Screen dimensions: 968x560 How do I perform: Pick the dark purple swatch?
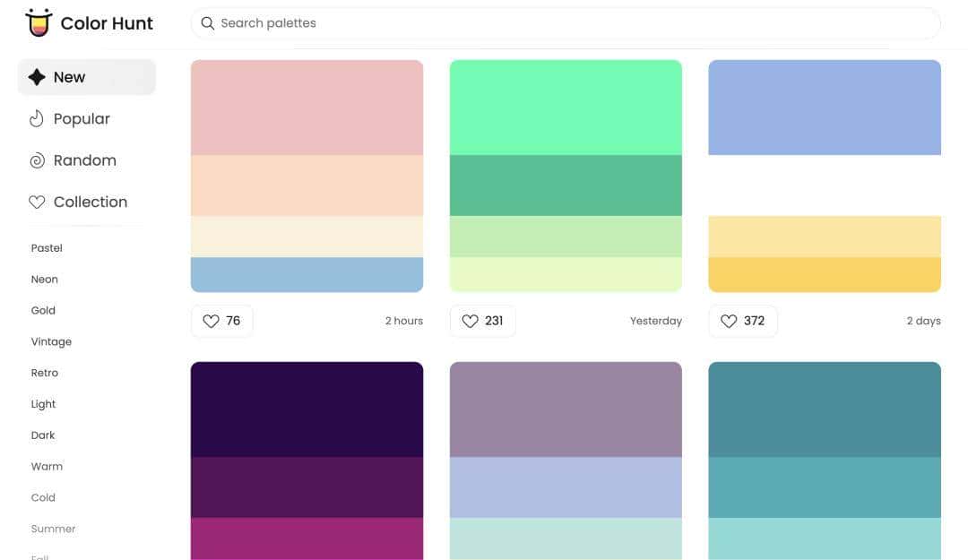point(307,409)
